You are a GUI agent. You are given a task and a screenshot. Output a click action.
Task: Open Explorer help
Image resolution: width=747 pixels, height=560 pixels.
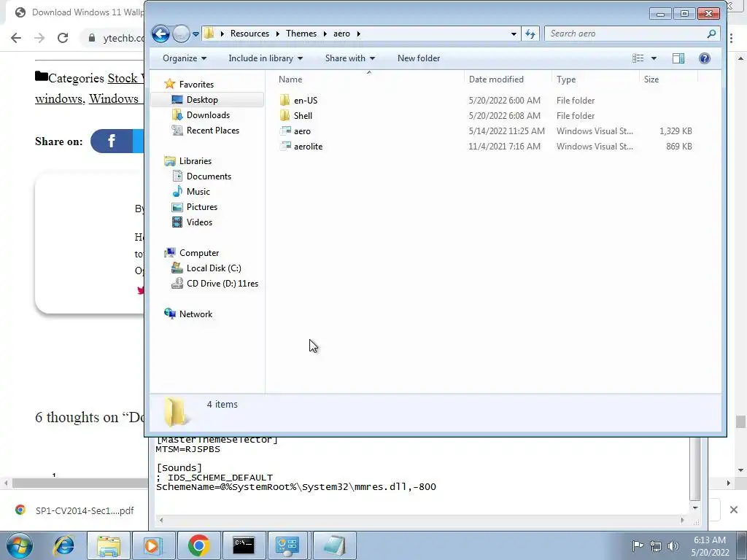[x=704, y=58]
